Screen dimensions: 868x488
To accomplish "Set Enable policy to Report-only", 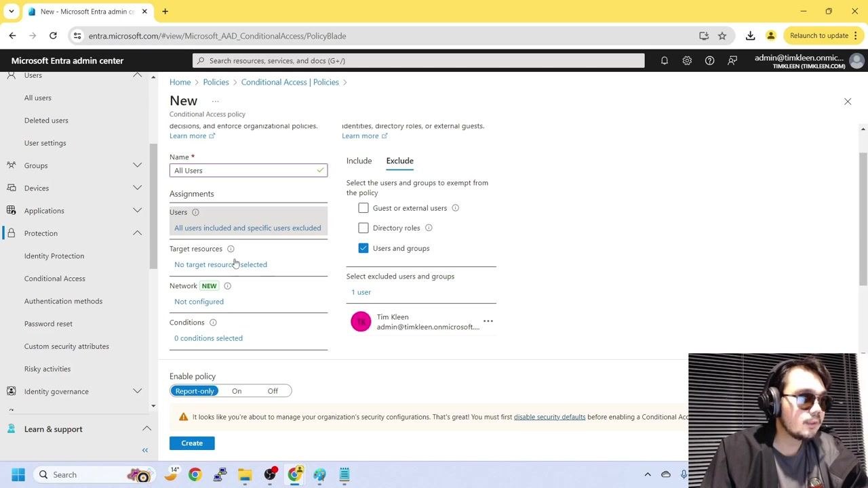I will click(195, 391).
